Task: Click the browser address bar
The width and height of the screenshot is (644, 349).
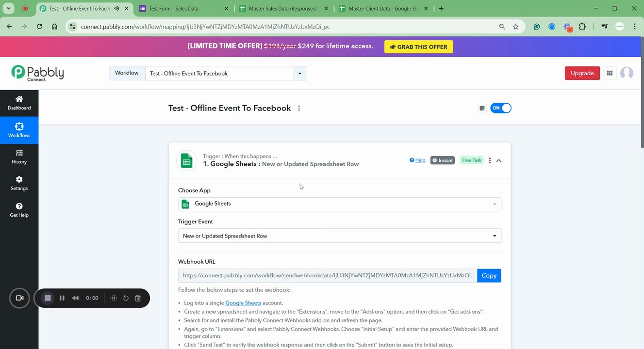Action: coord(286,27)
